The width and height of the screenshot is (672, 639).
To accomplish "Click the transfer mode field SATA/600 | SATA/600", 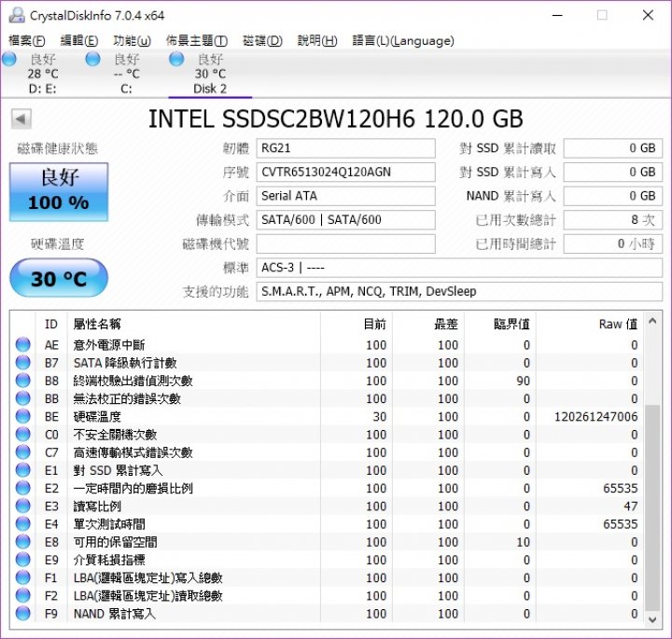I will pos(346,220).
